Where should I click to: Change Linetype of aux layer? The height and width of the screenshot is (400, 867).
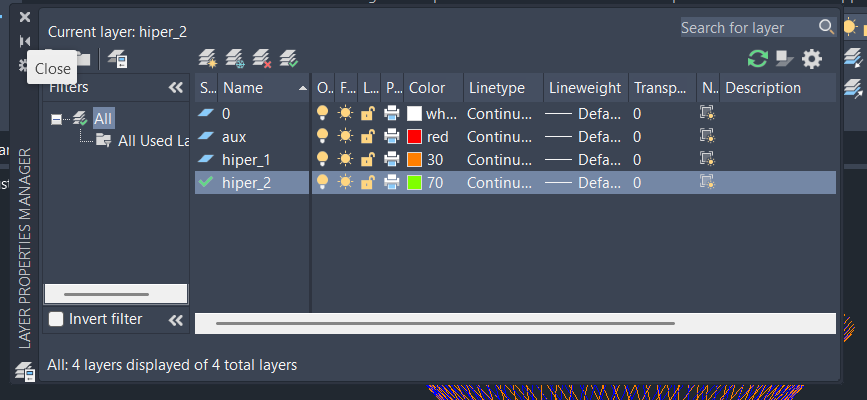(500, 137)
